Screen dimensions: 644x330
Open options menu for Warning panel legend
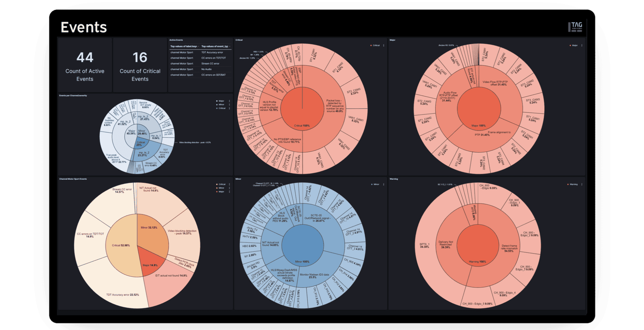[x=582, y=184]
